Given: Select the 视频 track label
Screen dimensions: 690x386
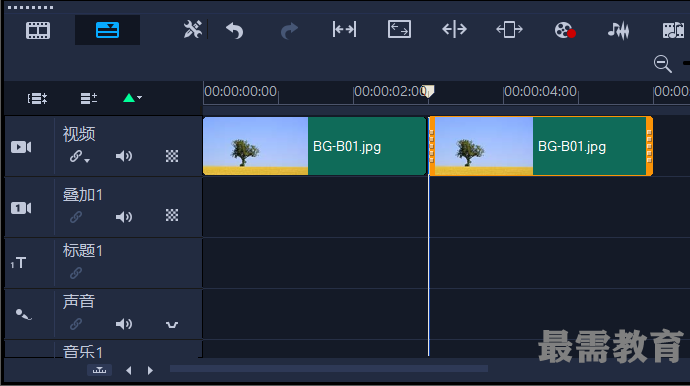Looking at the screenshot, I should point(79,134).
